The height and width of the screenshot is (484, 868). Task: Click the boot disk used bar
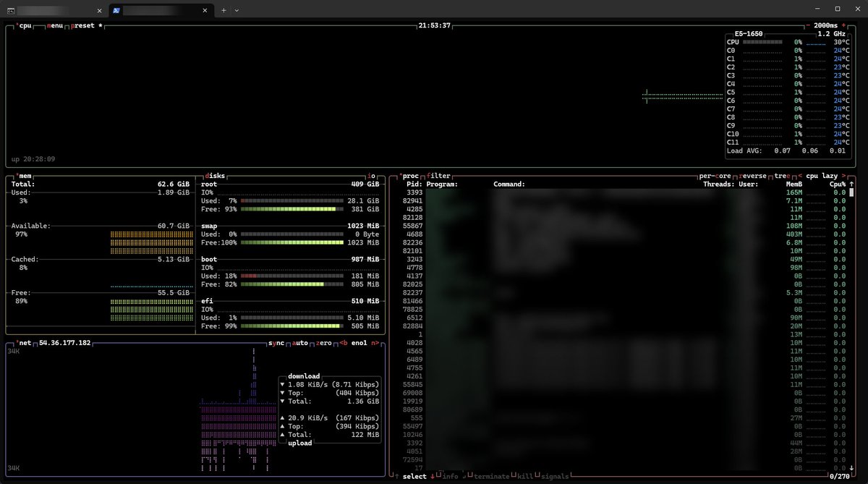coord(292,276)
